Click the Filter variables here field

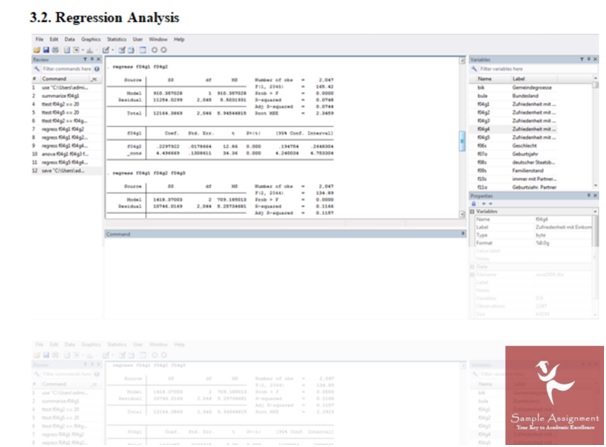tap(537, 69)
